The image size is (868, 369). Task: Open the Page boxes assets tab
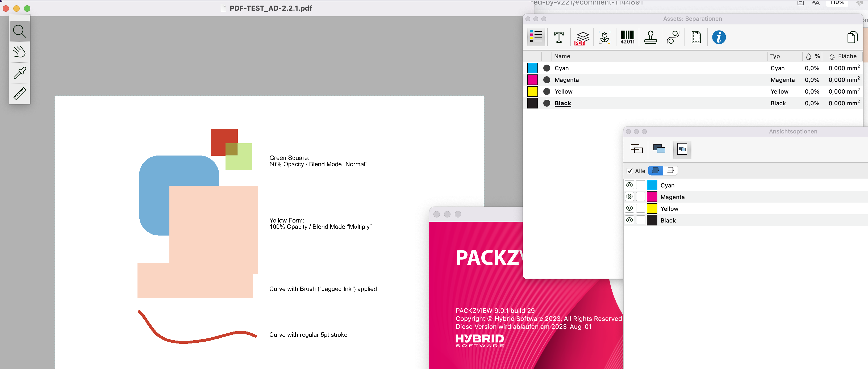click(696, 37)
